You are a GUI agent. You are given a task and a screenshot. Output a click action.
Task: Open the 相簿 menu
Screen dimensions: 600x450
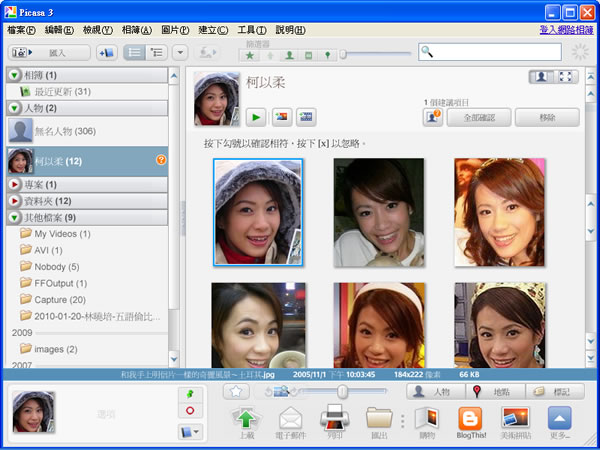137,31
